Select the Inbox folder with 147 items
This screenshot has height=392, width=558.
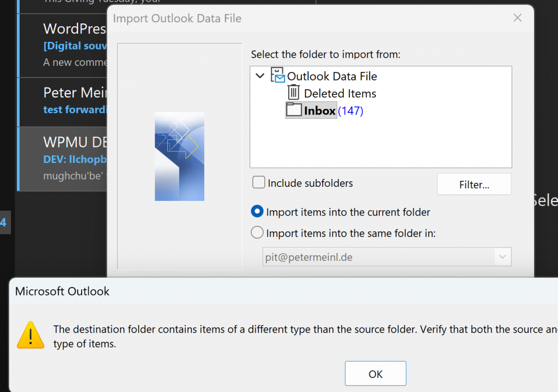click(320, 111)
